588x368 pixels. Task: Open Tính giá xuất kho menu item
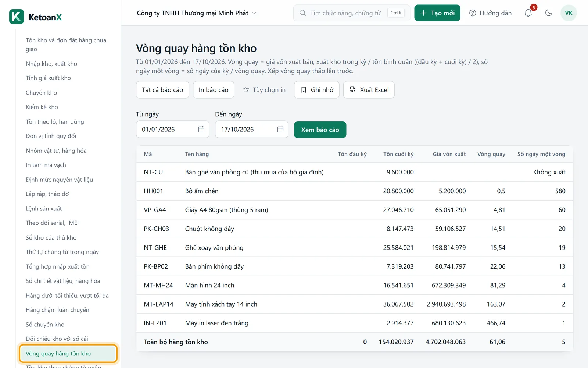point(48,78)
